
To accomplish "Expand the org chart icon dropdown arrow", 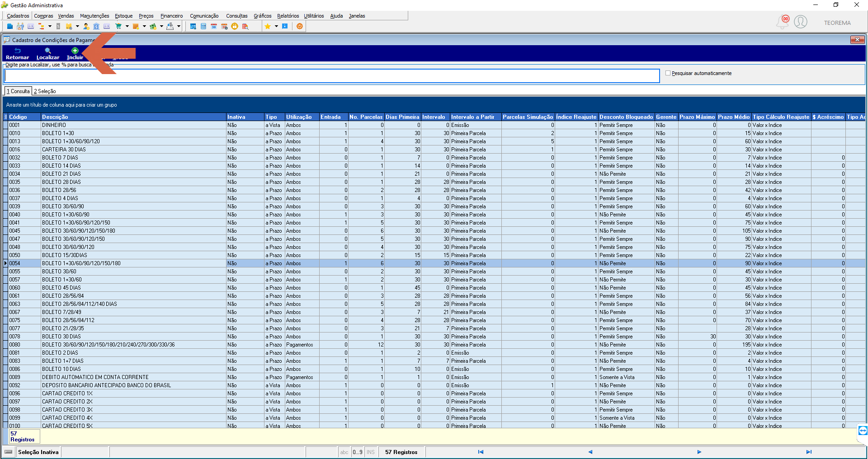I will click(x=50, y=27).
